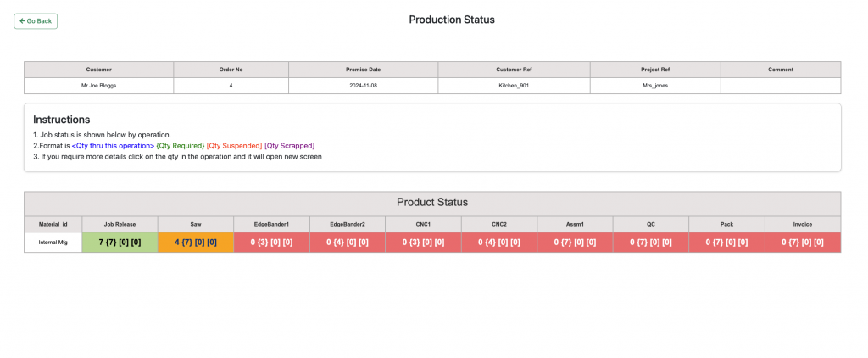Image resolution: width=868 pixels, height=358 pixels.
Task: Open the Invoice status quantity
Action: [x=803, y=242]
